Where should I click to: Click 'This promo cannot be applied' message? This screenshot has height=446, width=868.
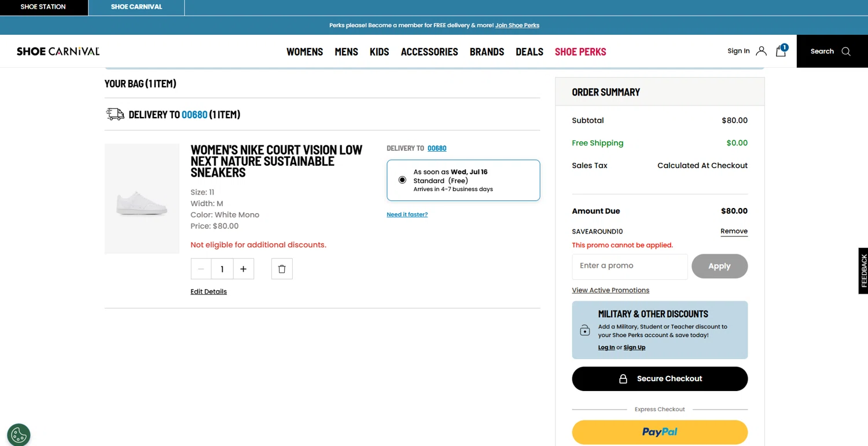coord(622,245)
